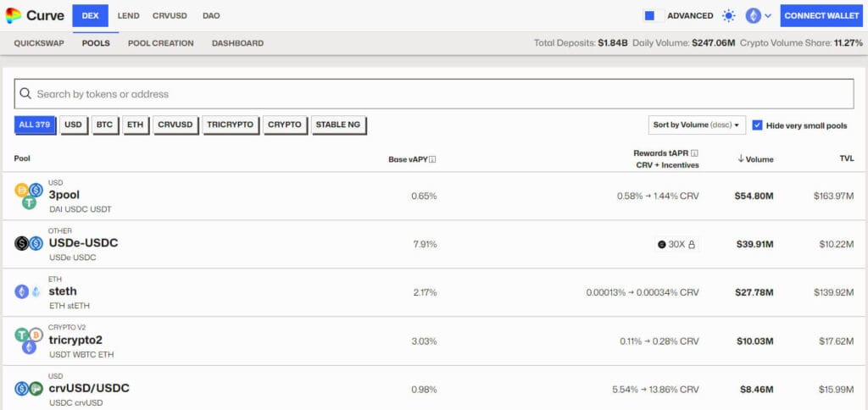Click the Base vAPY column header
Viewport: 868px width, 410px height.
(408, 159)
